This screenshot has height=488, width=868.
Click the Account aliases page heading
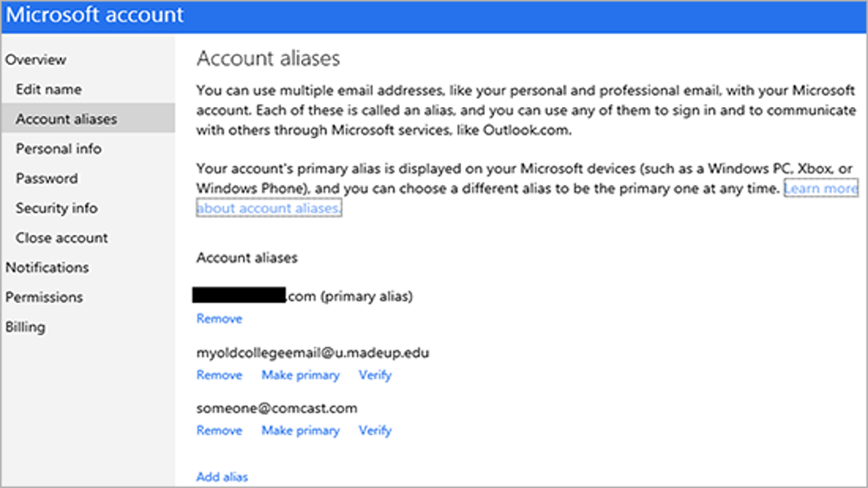[x=268, y=58]
